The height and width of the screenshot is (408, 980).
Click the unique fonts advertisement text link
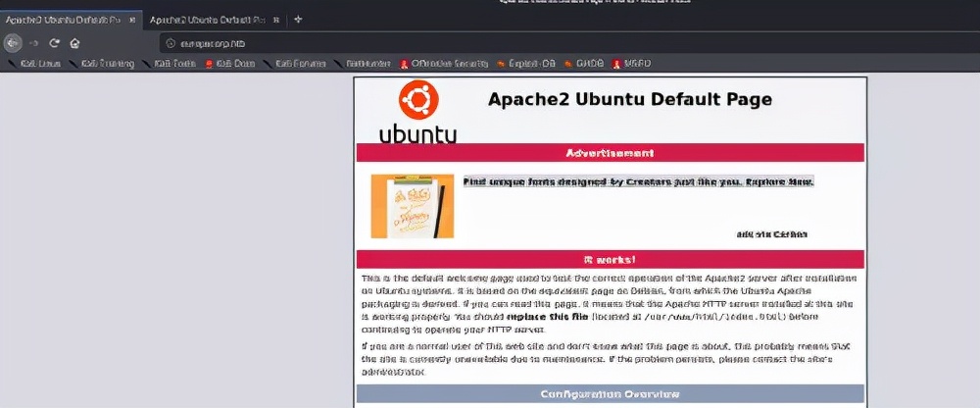point(638,182)
